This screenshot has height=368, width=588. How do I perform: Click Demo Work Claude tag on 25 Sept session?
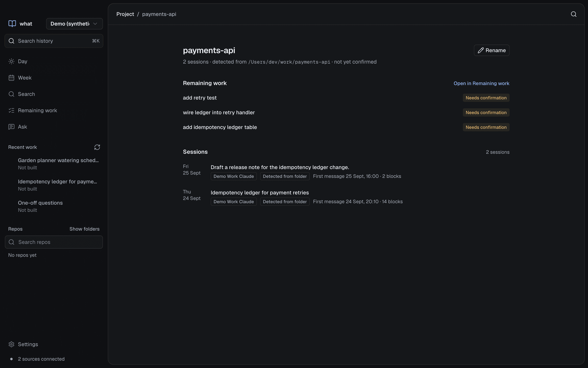234,176
